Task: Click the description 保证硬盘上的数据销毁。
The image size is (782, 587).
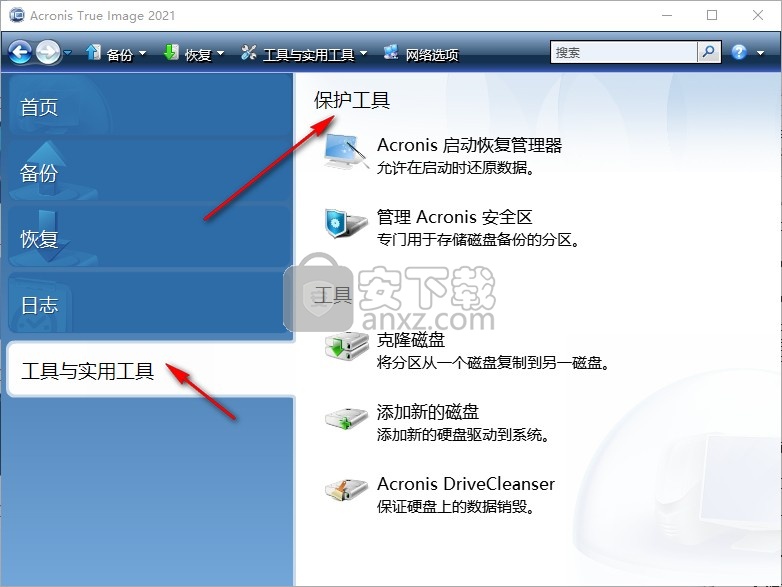Action: (x=456, y=507)
